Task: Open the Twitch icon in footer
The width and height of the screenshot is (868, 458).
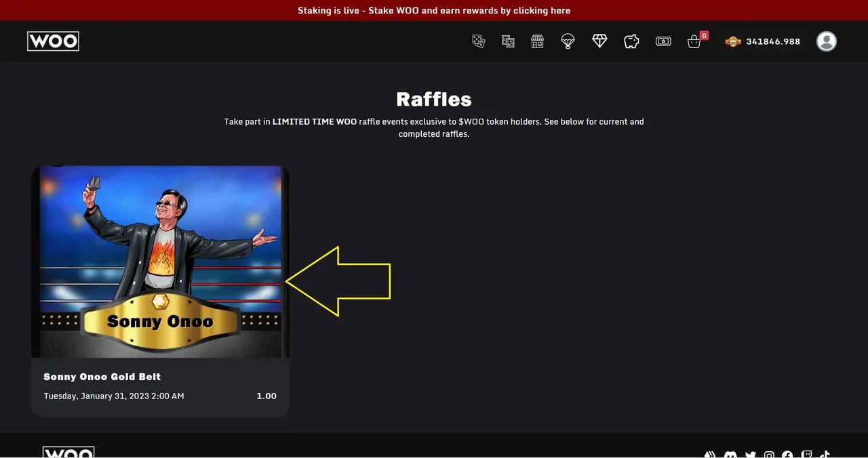Action: click(x=806, y=455)
